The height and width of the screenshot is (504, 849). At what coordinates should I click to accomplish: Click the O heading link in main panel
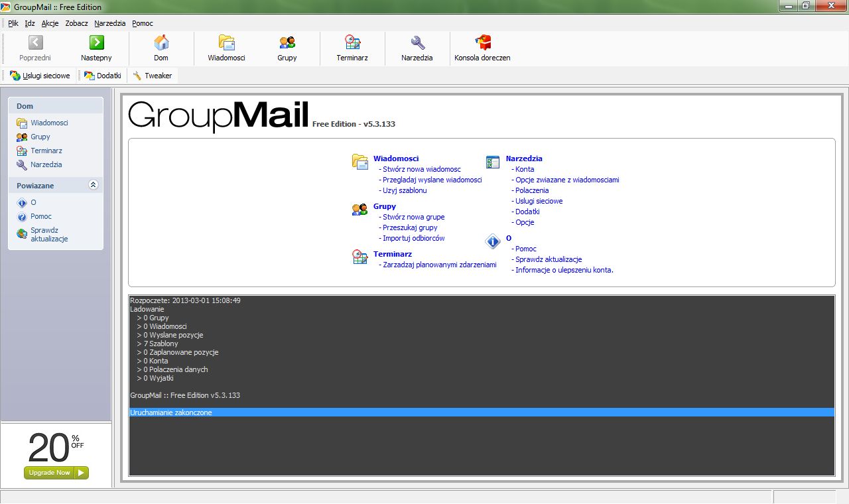pos(509,238)
